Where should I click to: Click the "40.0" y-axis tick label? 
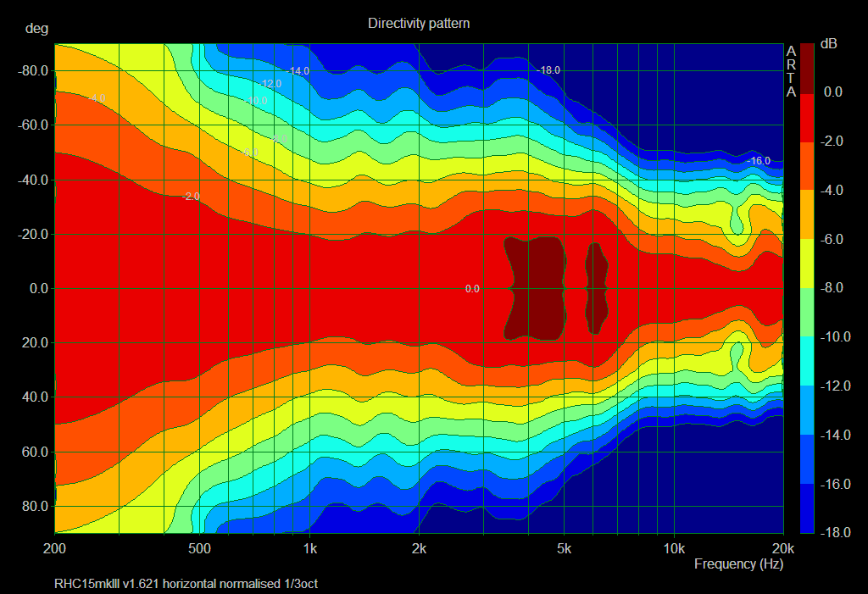(36, 397)
